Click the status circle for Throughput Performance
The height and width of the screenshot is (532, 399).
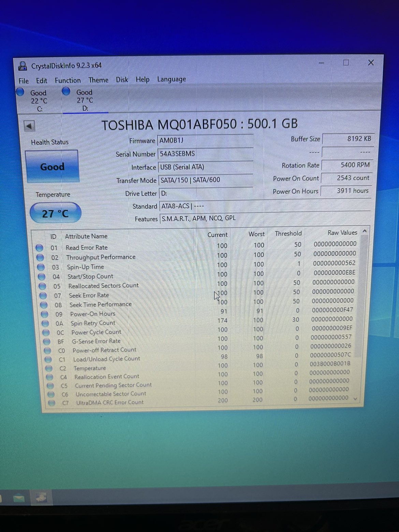click(x=40, y=257)
